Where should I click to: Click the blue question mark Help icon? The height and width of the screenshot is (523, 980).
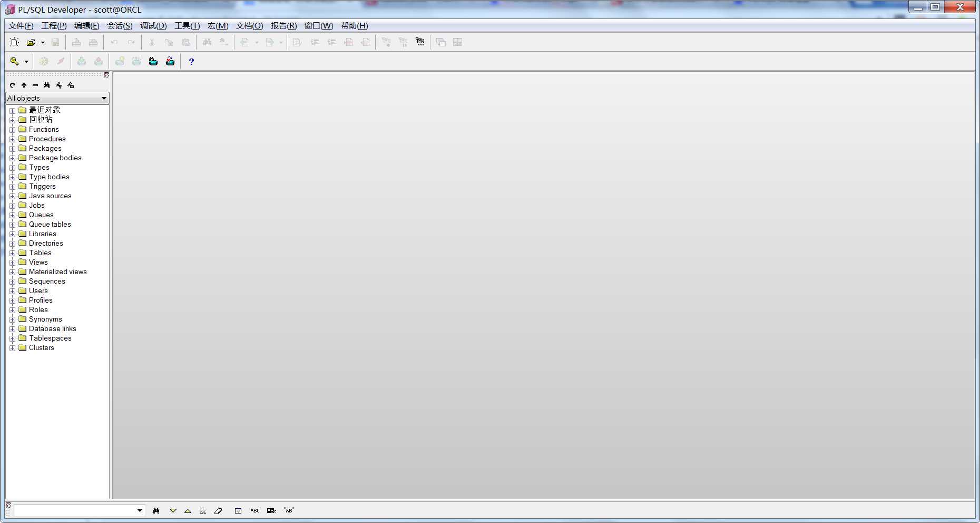pyautogui.click(x=191, y=61)
